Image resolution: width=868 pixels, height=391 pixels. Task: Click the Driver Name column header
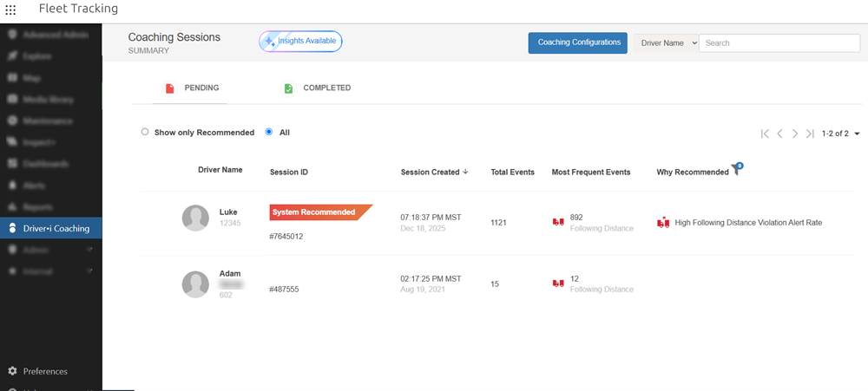(x=220, y=170)
